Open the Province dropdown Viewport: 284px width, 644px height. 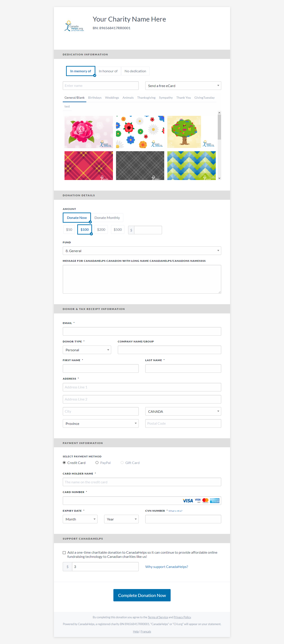pyautogui.click(x=100, y=424)
